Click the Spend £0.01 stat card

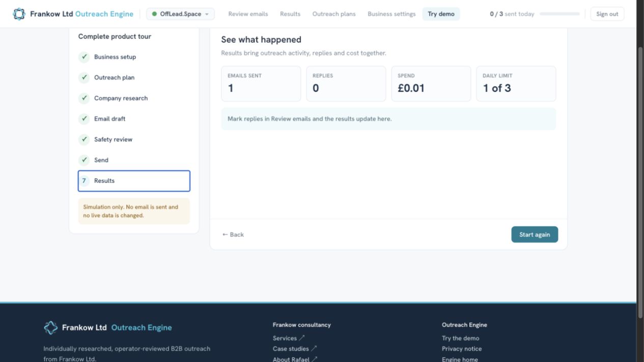pos(431,83)
